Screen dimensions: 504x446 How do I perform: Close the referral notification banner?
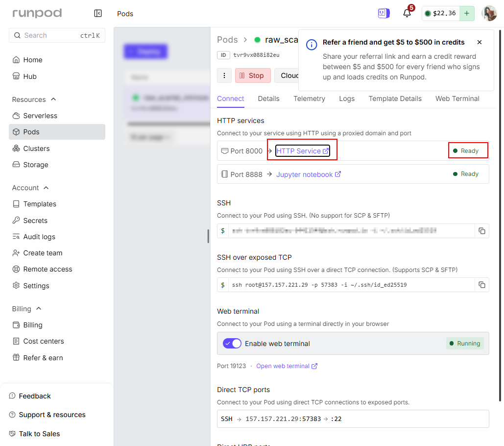pyautogui.click(x=479, y=42)
